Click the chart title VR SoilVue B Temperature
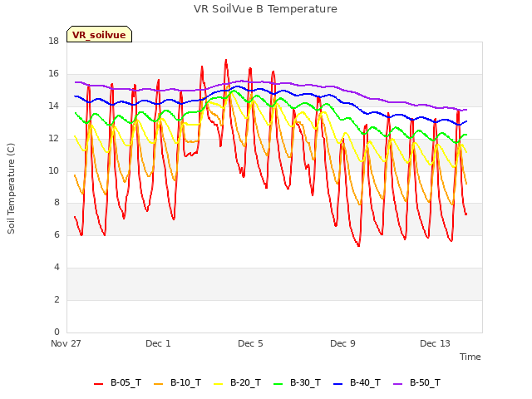Screen dimensions: 532x399 coord(265,9)
